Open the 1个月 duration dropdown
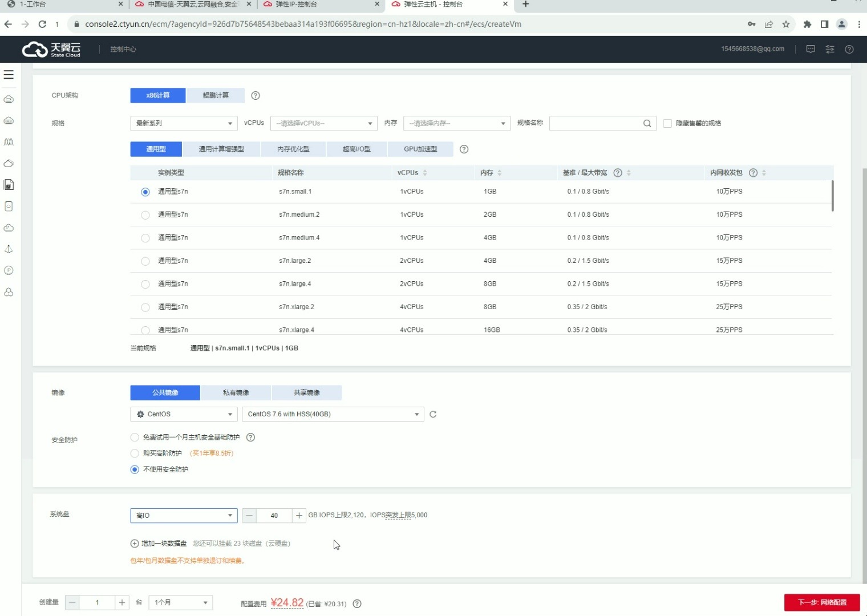Viewport: 867px width, 616px height. 181,602
